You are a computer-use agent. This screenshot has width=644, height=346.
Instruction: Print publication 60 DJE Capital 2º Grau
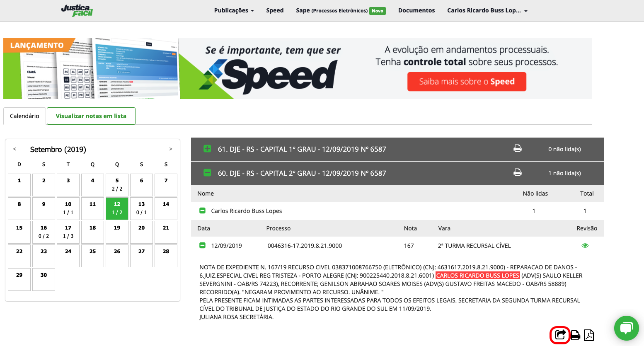pyautogui.click(x=518, y=172)
